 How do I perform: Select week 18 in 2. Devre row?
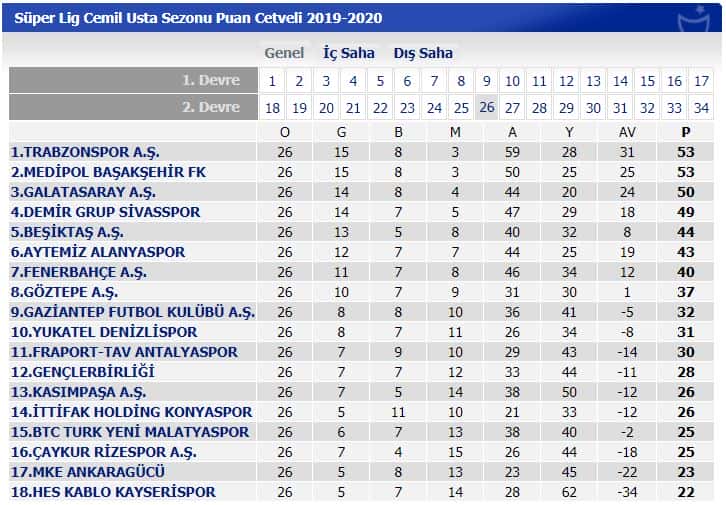pos(272,108)
